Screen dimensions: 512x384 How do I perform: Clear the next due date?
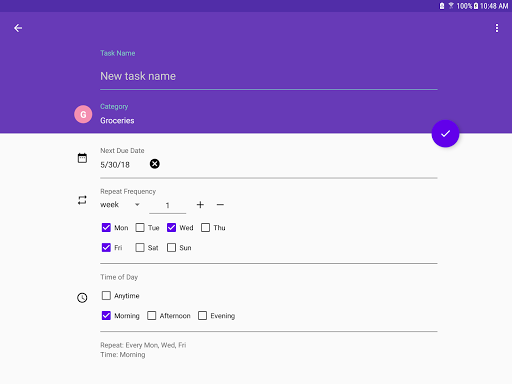(x=155, y=164)
